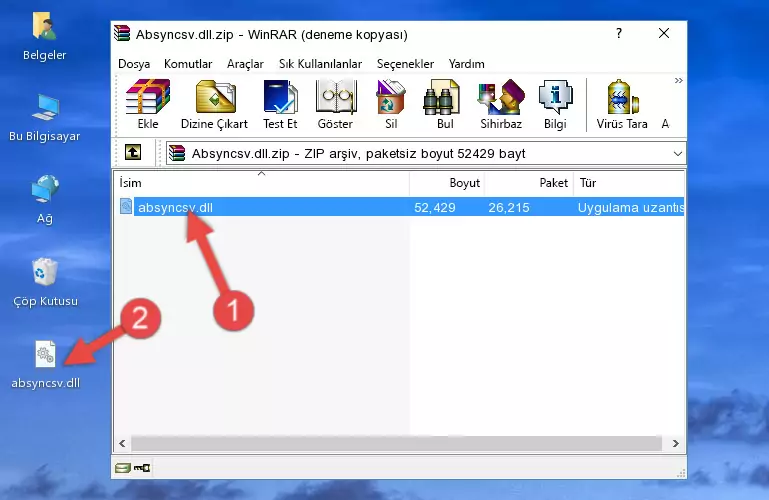
Task: Open the Seçenekler menu
Action: point(405,64)
